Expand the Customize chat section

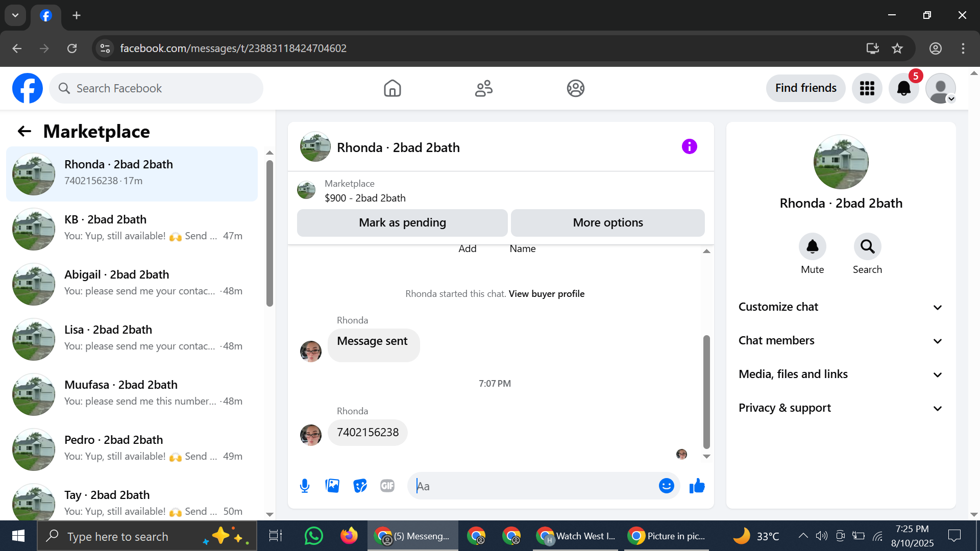tap(841, 307)
